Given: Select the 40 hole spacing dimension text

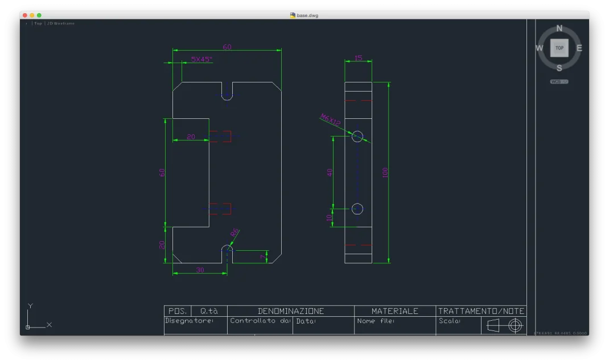Looking at the screenshot, I should (x=330, y=173).
